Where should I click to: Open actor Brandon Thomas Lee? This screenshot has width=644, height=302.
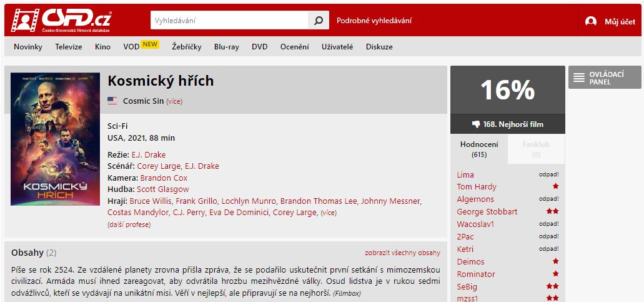click(317, 201)
